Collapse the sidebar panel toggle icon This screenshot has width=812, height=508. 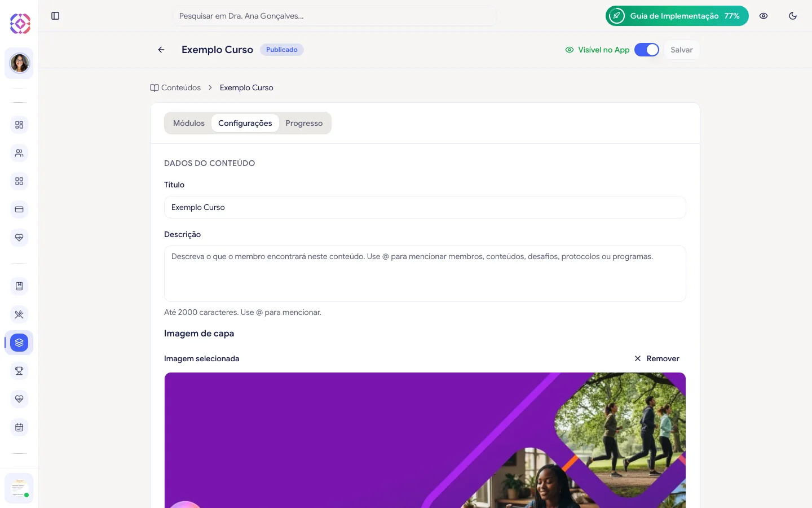pos(55,16)
